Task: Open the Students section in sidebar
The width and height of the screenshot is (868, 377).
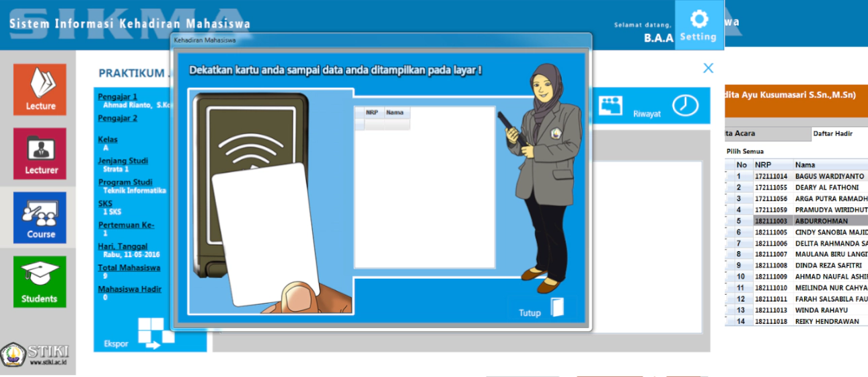Action: 40,282
